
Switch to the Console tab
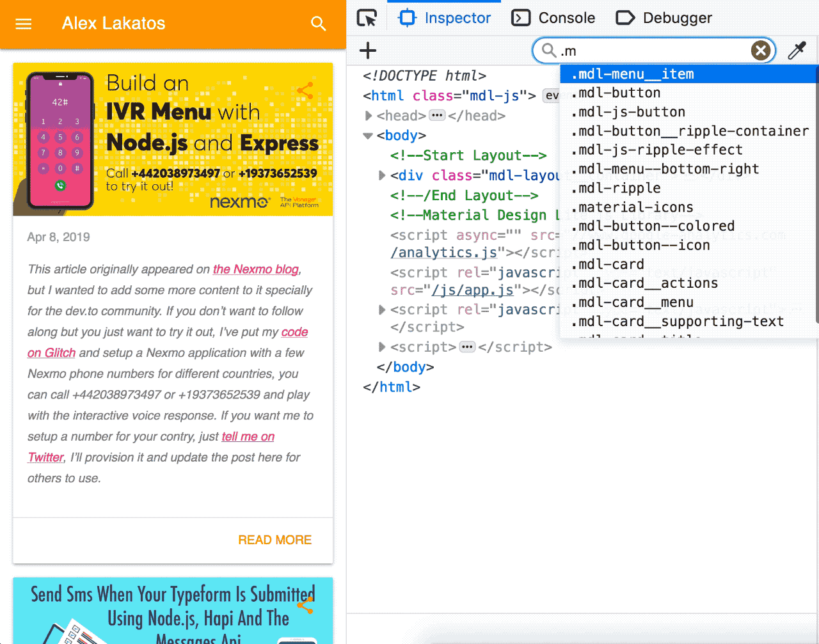pos(554,18)
